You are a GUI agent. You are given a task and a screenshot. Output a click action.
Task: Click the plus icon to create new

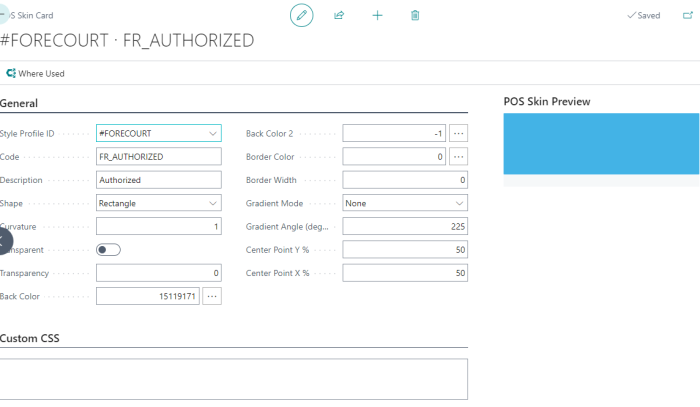point(377,15)
